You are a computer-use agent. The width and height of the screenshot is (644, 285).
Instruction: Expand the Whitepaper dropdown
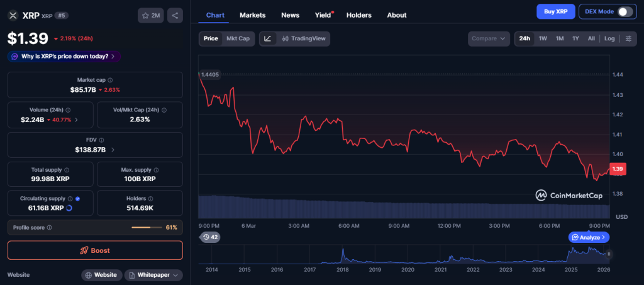[153, 275]
